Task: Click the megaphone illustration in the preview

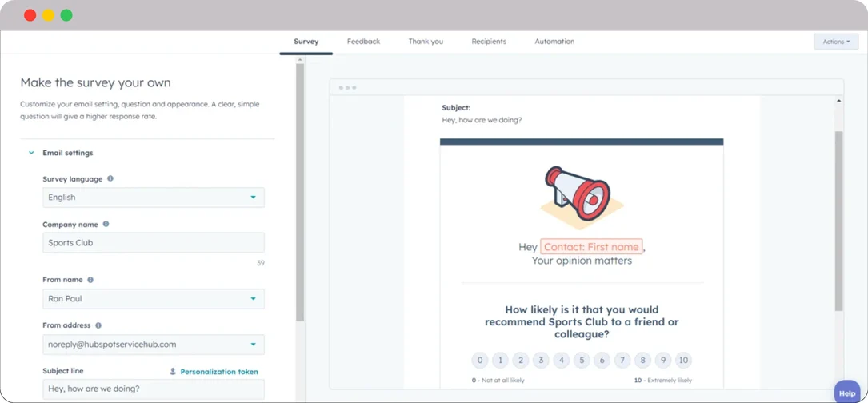Action: 582,197
